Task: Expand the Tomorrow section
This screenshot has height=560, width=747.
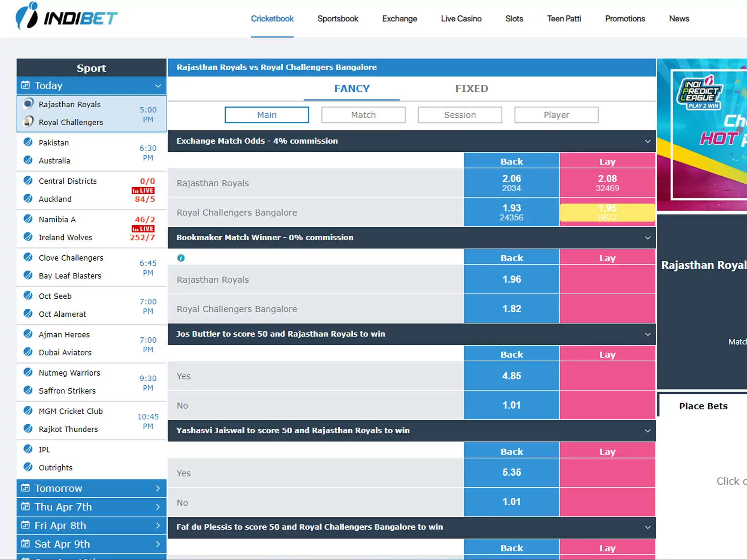Action: click(158, 488)
